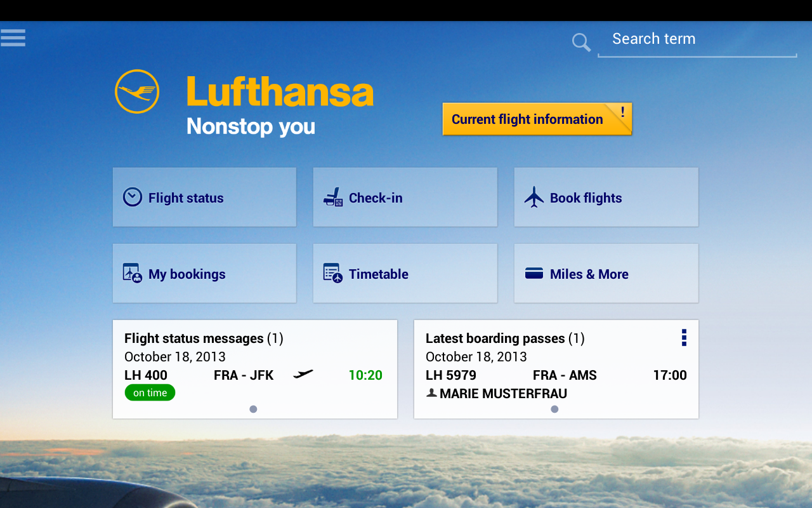Viewport: 812px width, 508px height.
Task: Tap the search magnifier icon
Action: pyautogui.click(x=580, y=42)
